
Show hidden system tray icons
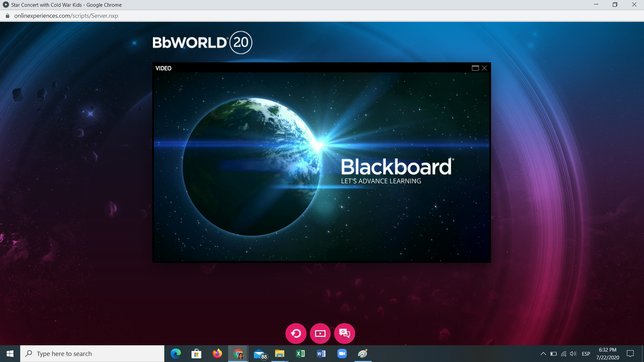click(x=543, y=354)
